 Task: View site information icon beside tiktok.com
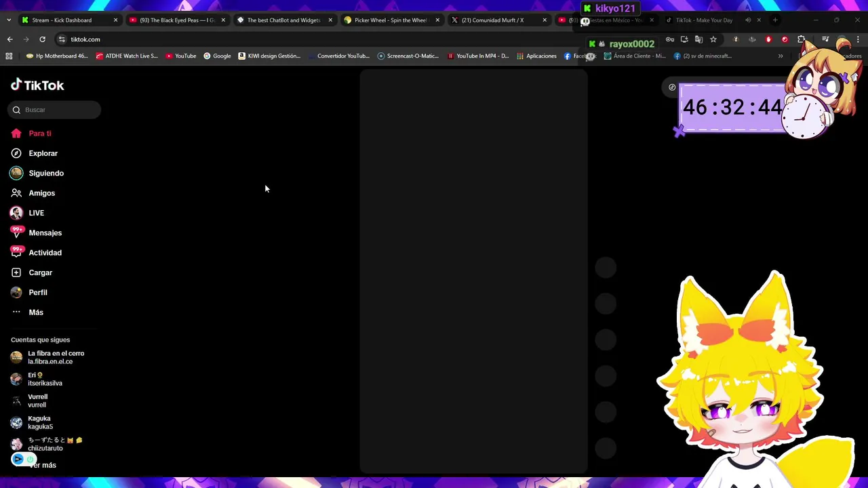click(x=62, y=39)
